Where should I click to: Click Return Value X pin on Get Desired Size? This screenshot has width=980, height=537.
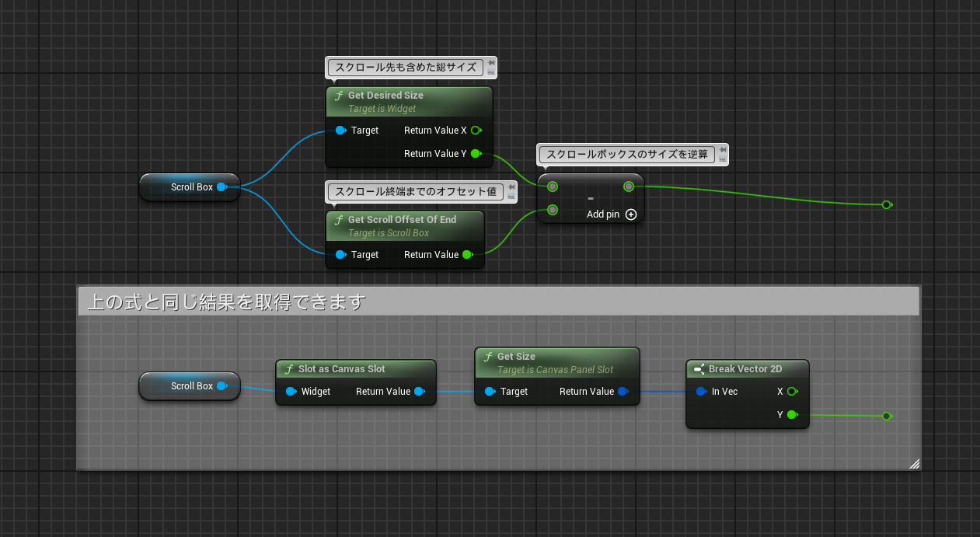(476, 131)
